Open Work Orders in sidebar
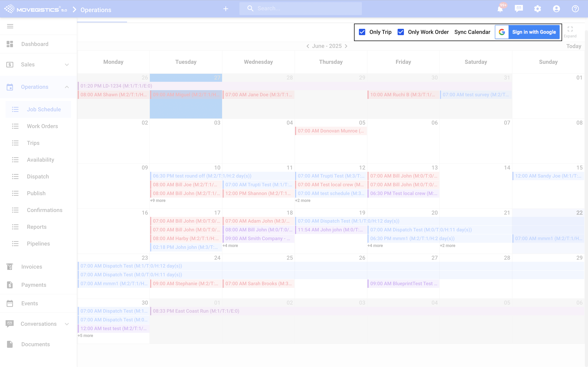588x367 pixels. coord(42,126)
